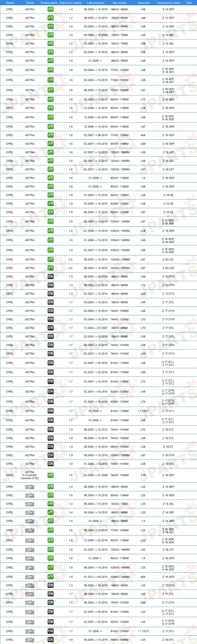197x644 pixels.
Task: Click ON icon in Astra Kombi Z 19 DTL row
Action: coord(50,640)
